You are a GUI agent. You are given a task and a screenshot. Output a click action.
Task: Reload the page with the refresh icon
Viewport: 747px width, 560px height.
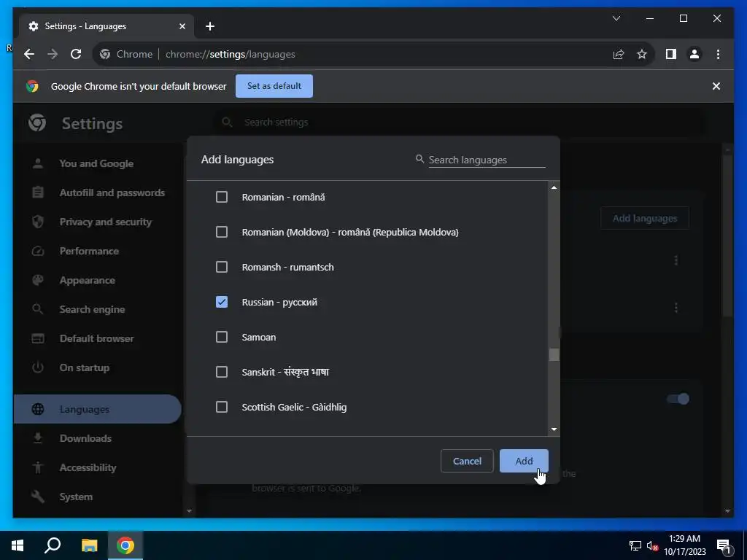[76, 54]
